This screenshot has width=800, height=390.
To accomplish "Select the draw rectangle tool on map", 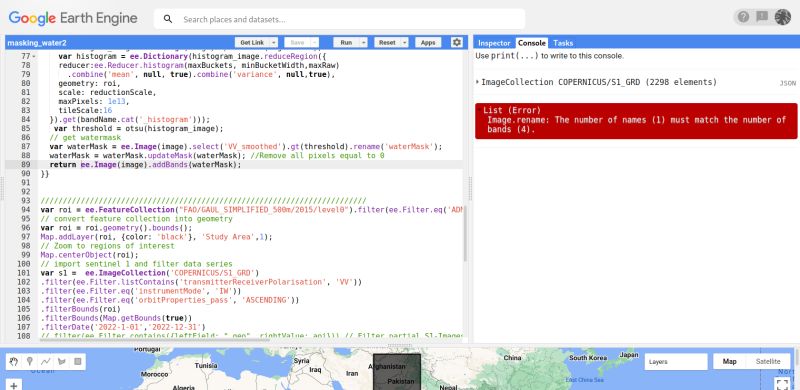I will [x=78, y=361].
